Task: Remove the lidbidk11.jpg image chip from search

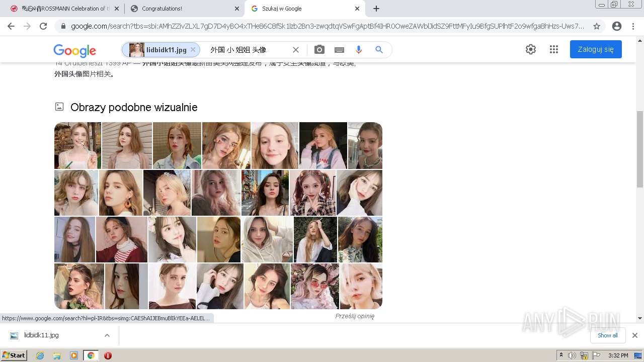Action: tap(193, 50)
